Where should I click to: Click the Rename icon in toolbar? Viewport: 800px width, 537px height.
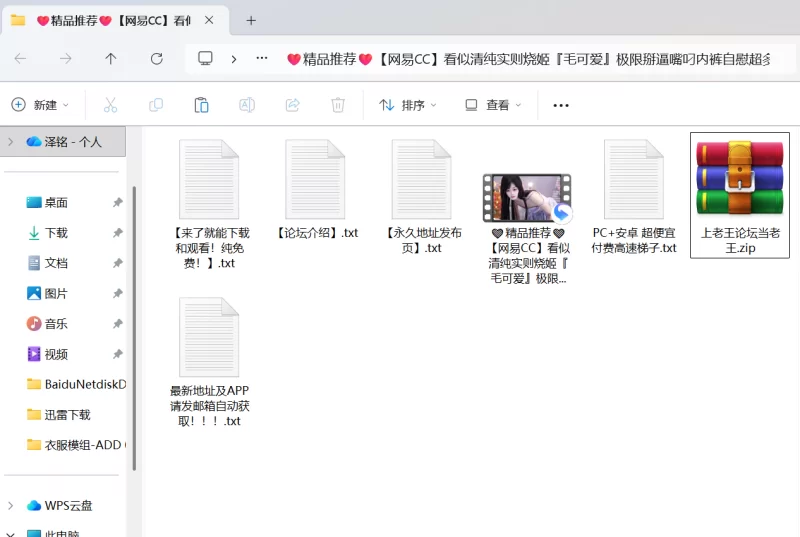click(x=247, y=105)
